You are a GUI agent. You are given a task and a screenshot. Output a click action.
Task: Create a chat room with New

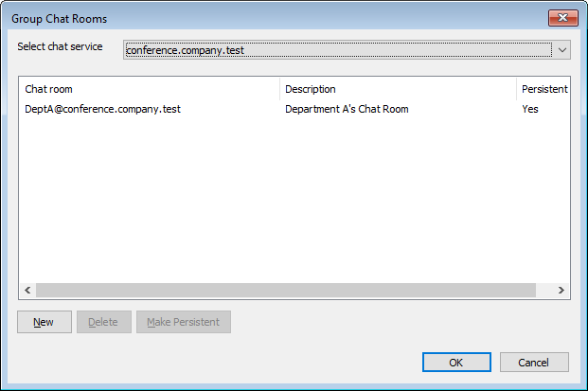point(44,322)
